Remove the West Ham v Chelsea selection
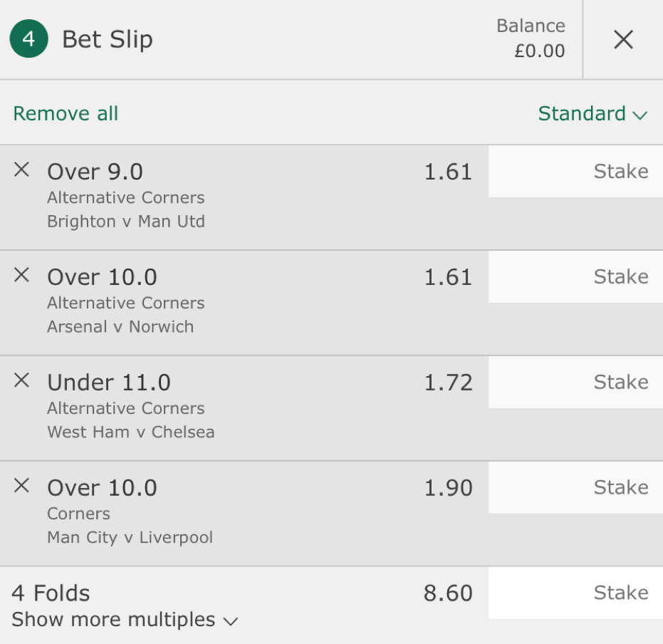This screenshot has width=663, height=644. (21, 380)
